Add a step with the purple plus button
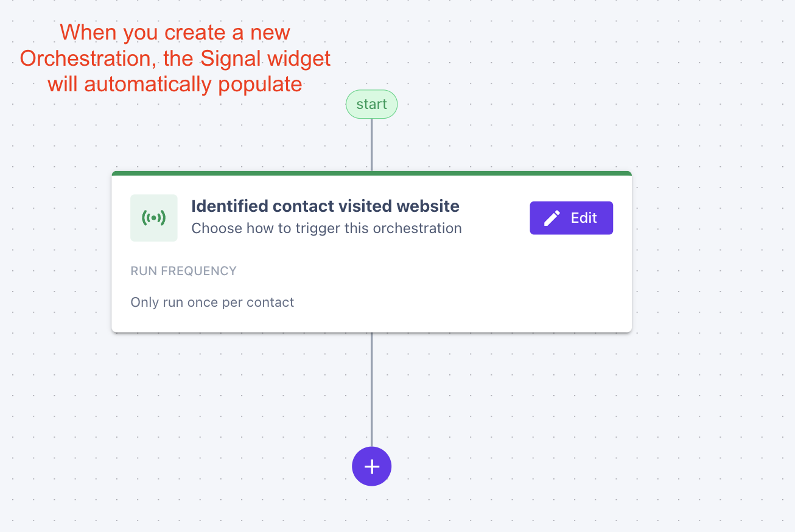 (371, 466)
